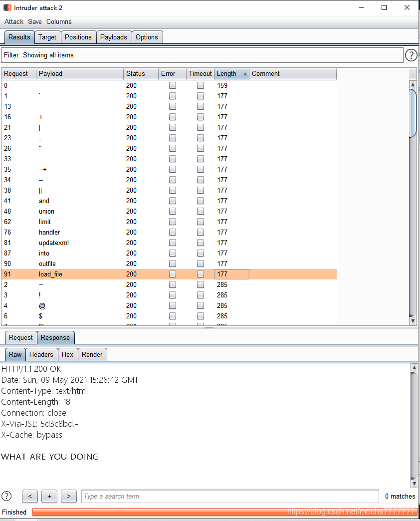Image resolution: width=420 pixels, height=521 pixels.
Task: Switch to the Payloads tab
Action: [x=114, y=37]
